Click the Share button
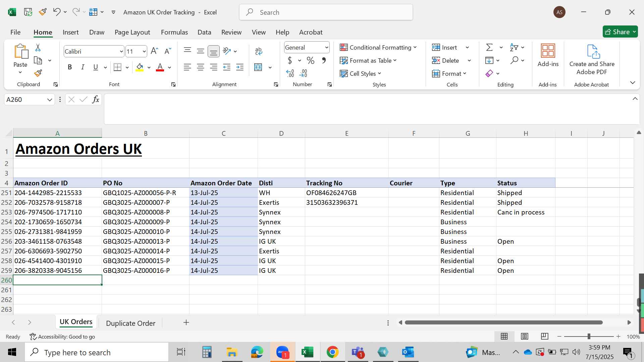The height and width of the screenshot is (362, 644). point(620,32)
